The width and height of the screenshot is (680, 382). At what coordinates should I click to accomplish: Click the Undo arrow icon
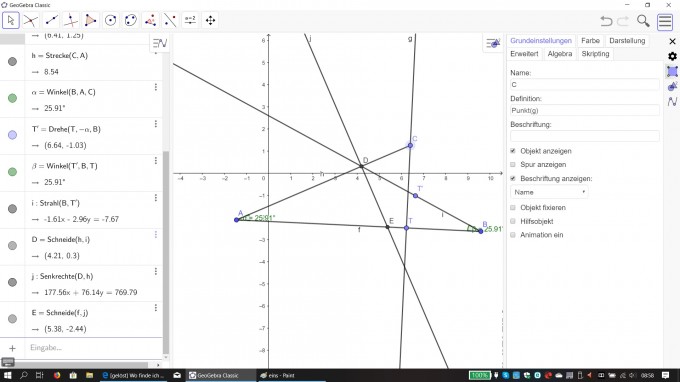[x=606, y=21]
